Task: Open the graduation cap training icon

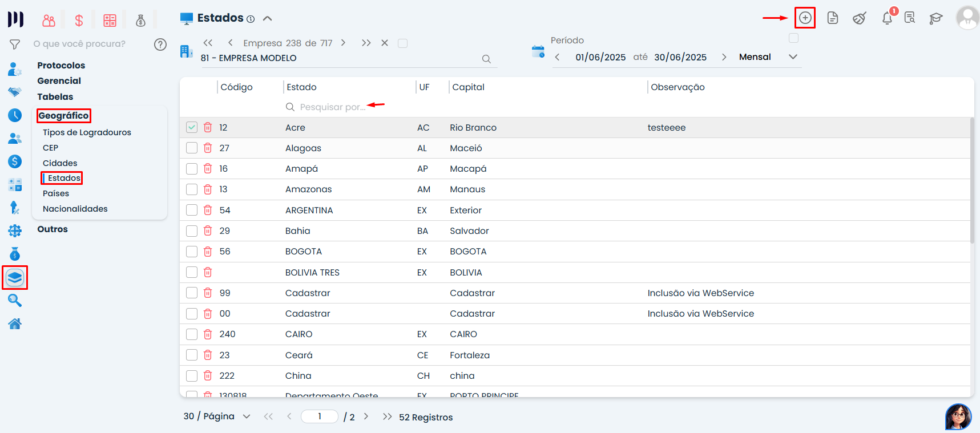Action: [935, 18]
